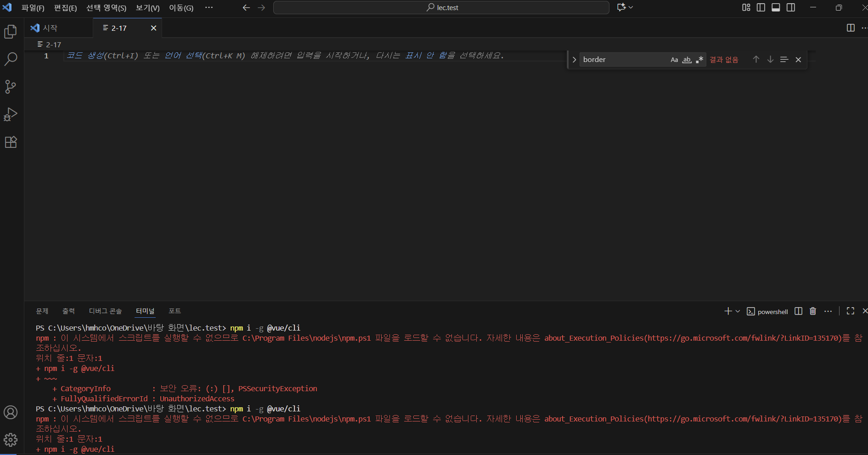Click the UnauthorizedAccess text in terminal

(x=197, y=399)
